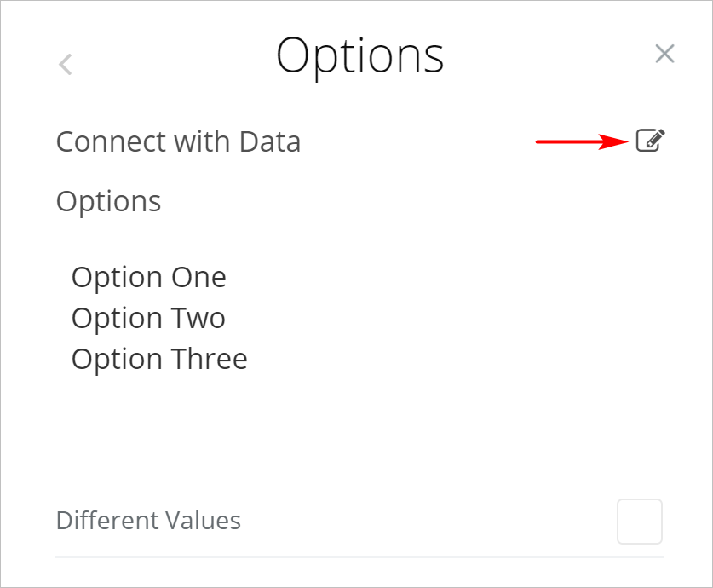The image size is (713, 588).
Task: Enable the Different Values checkbox
Action: point(639,521)
